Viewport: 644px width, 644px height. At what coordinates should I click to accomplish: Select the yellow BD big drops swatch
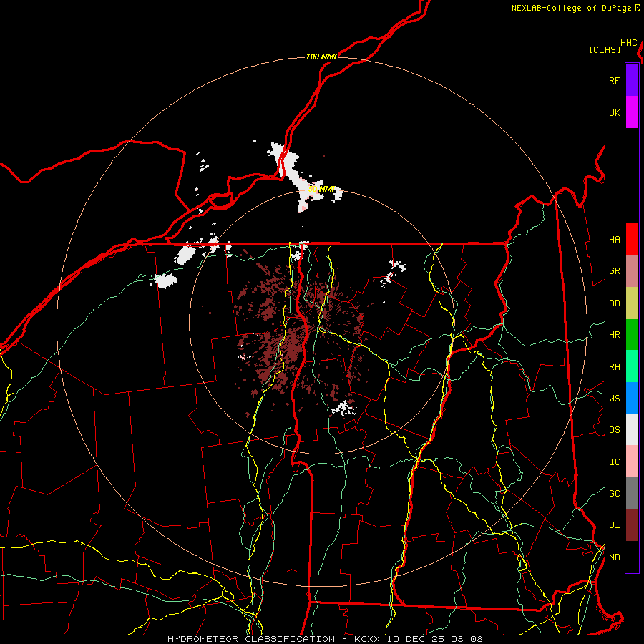point(632,303)
